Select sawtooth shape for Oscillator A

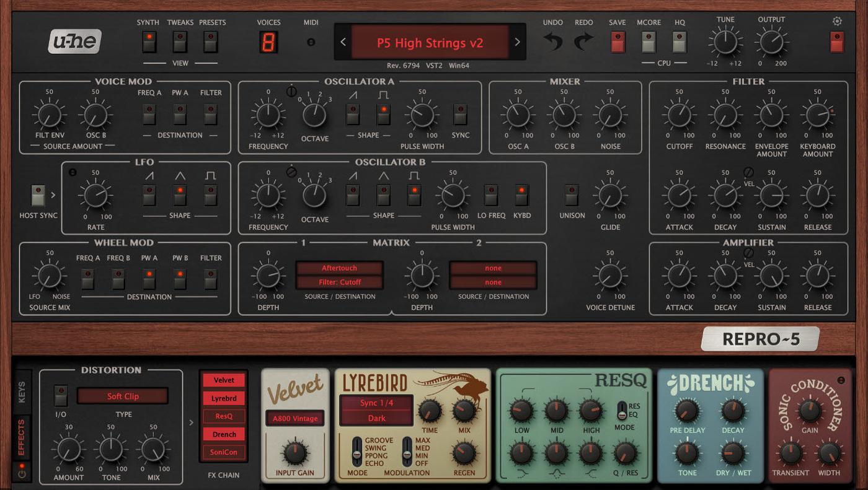pos(353,114)
